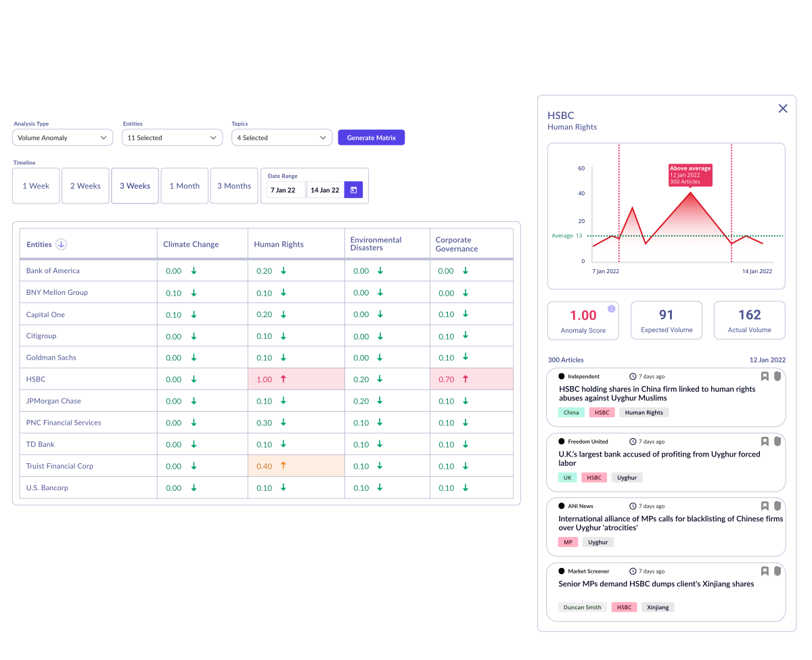Select the 1 Week timeline option

point(36,186)
